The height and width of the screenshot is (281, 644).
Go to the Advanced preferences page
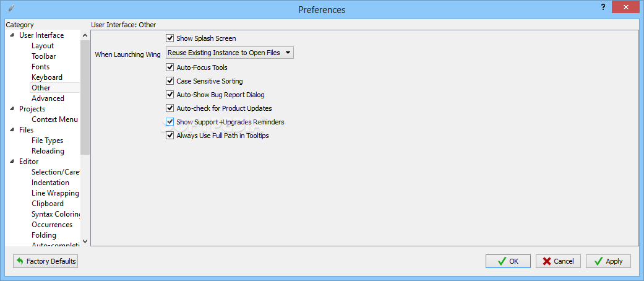point(48,98)
